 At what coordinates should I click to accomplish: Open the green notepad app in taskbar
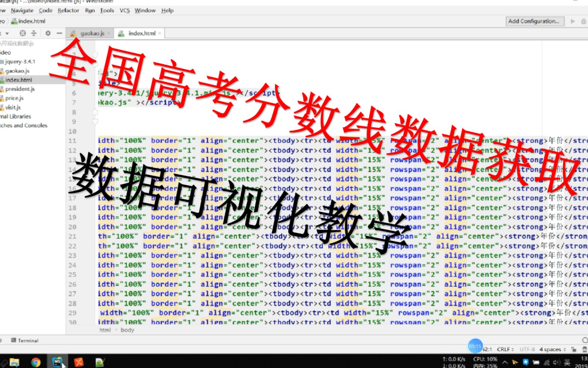click(100, 362)
